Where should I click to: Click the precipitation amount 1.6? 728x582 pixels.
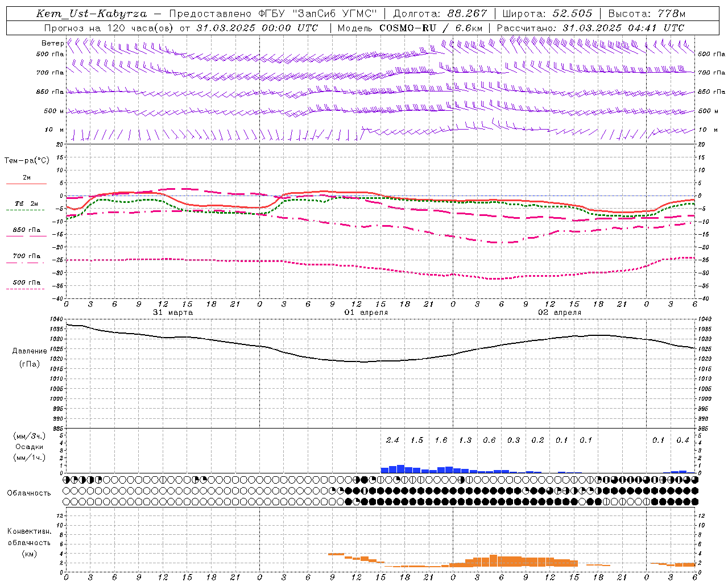(x=441, y=440)
